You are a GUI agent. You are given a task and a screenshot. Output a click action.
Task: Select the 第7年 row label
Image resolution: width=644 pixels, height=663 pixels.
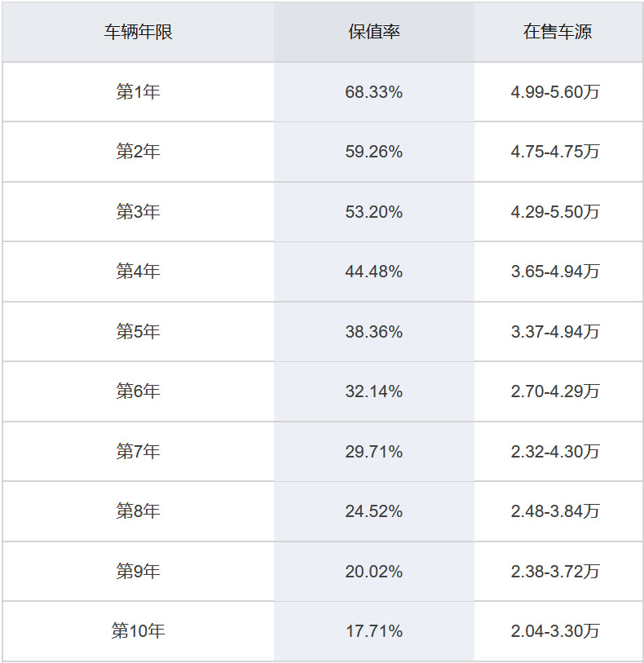(138, 452)
